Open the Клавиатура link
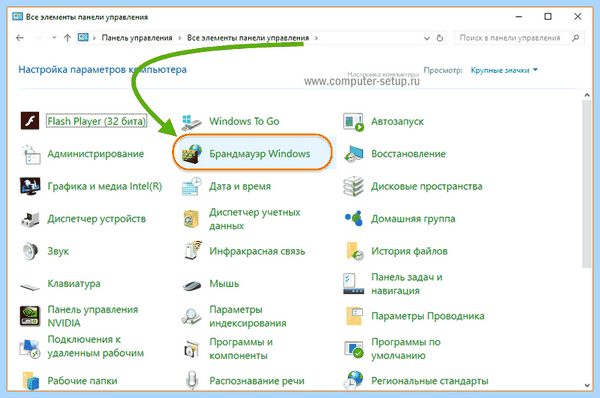This screenshot has width=600, height=398. pos(74,284)
